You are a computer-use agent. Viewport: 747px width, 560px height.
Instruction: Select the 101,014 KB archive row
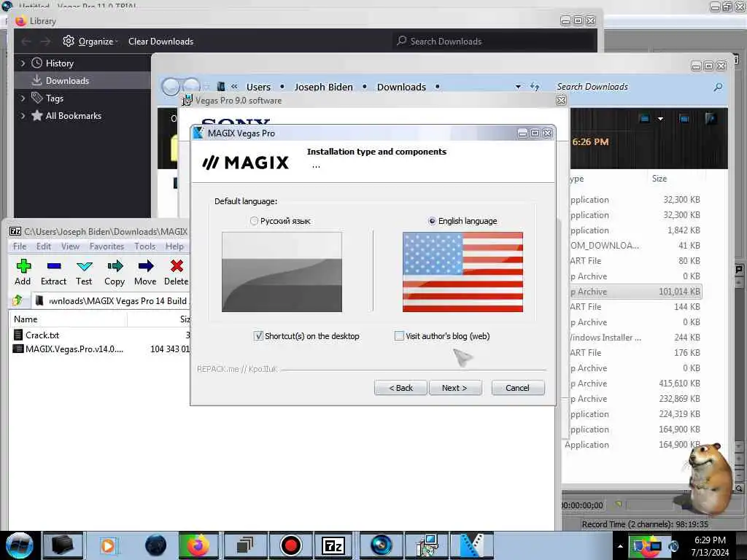(x=635, y=292)
